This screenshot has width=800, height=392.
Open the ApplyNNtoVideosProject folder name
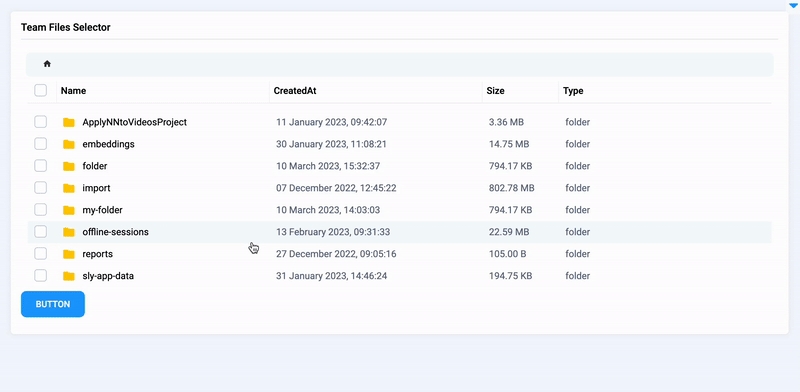pos(135,122)
